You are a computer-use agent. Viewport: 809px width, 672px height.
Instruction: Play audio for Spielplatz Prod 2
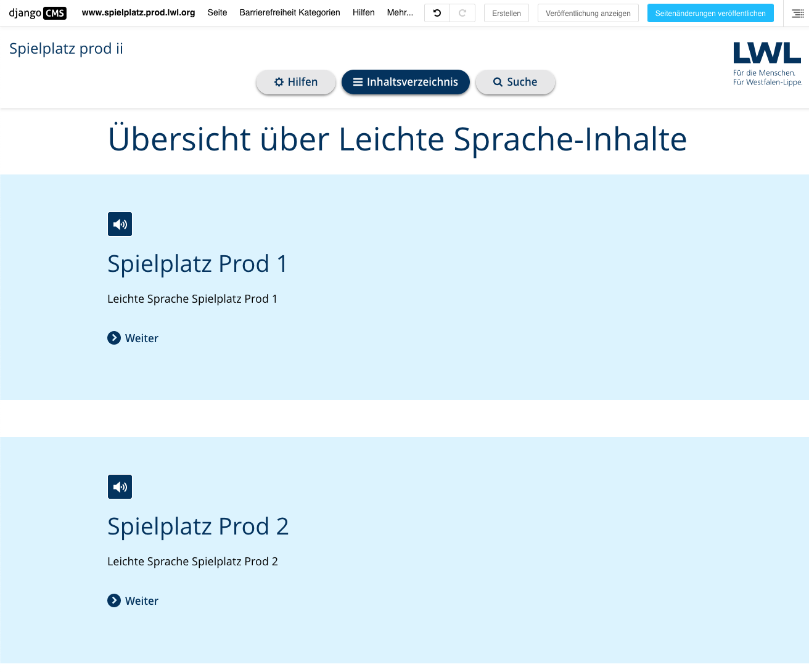(x=120, y=487)
